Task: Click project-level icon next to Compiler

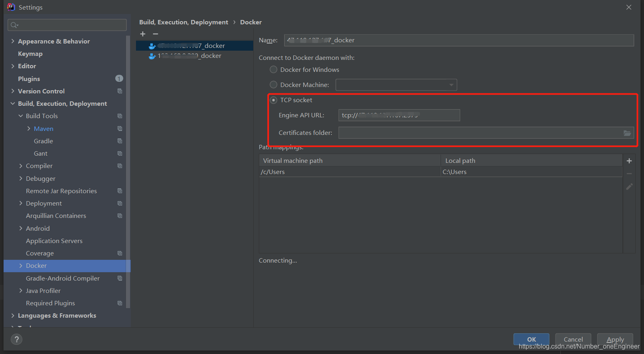Action: [120, 166]
